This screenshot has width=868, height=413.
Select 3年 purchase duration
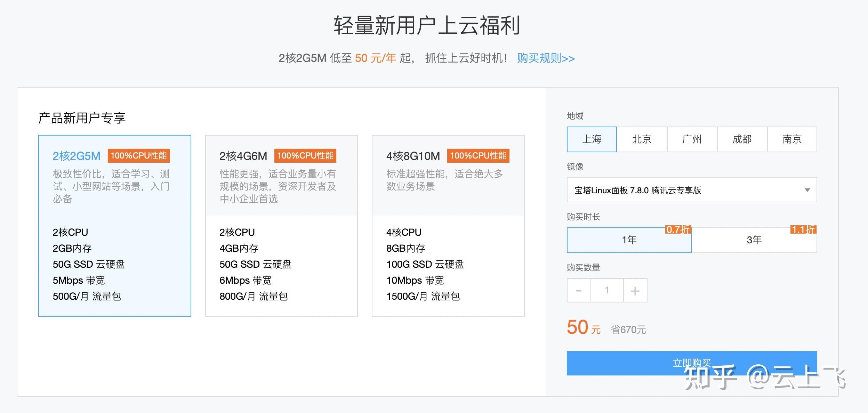[754, 240]
